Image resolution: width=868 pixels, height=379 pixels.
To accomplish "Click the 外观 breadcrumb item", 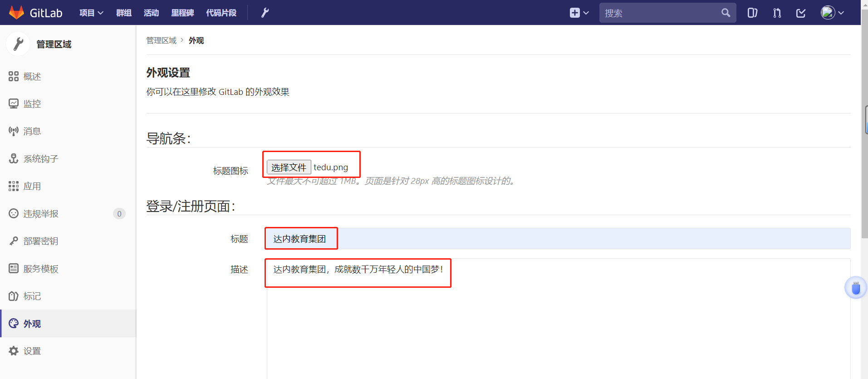I will coord(196,40).
